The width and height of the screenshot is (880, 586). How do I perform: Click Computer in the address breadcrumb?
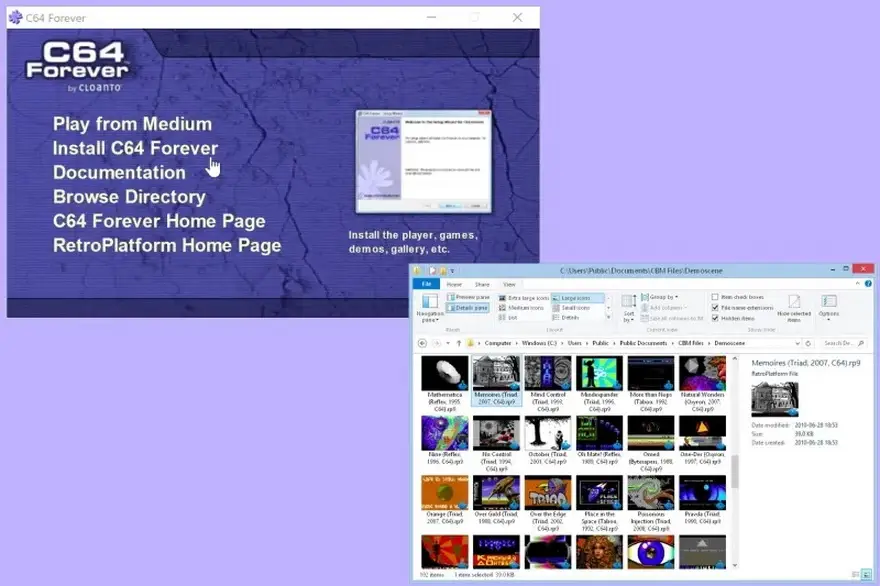pyautogui.click(x=498, y=343)
